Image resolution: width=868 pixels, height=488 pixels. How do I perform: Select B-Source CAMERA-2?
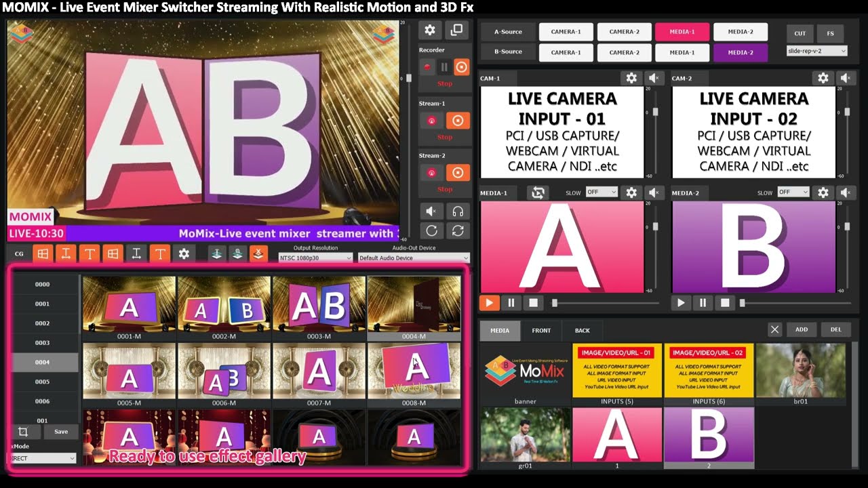click(x=624, y=52)
